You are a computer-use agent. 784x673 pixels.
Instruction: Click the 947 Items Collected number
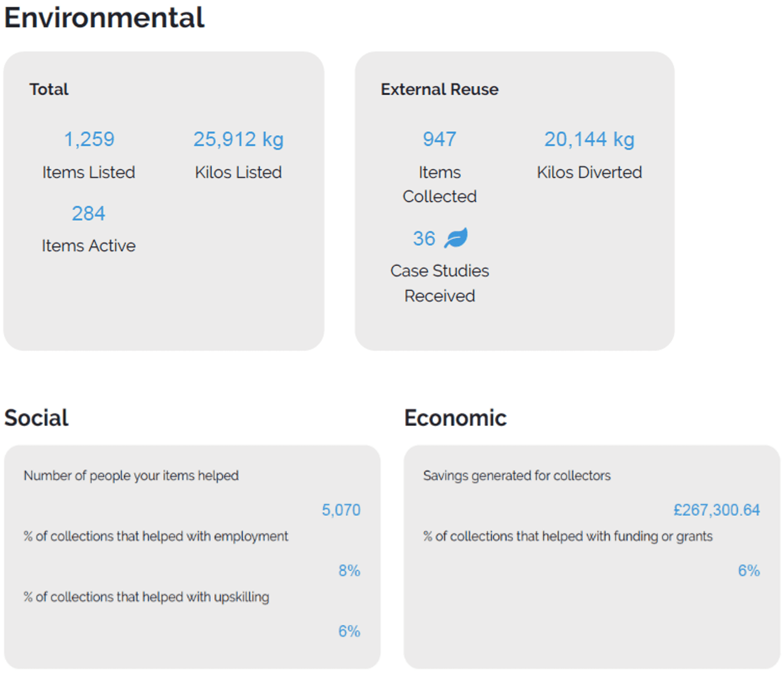pos(439,139)
